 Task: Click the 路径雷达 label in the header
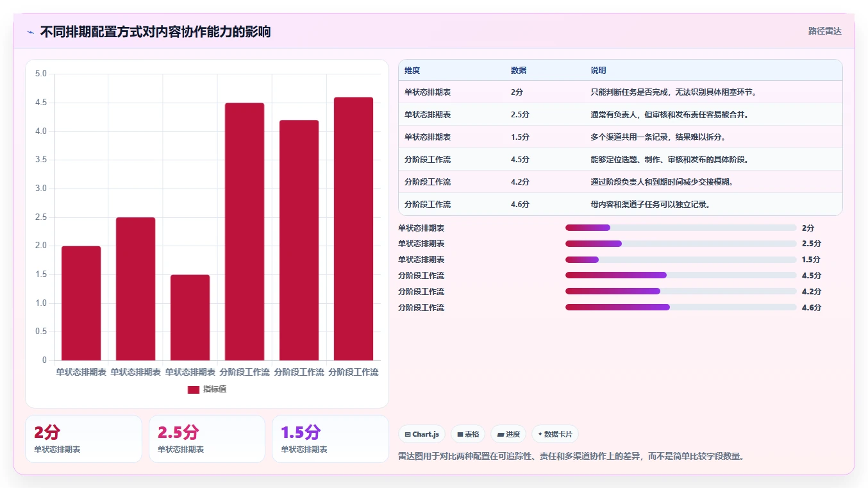click(x=824, y=31)
